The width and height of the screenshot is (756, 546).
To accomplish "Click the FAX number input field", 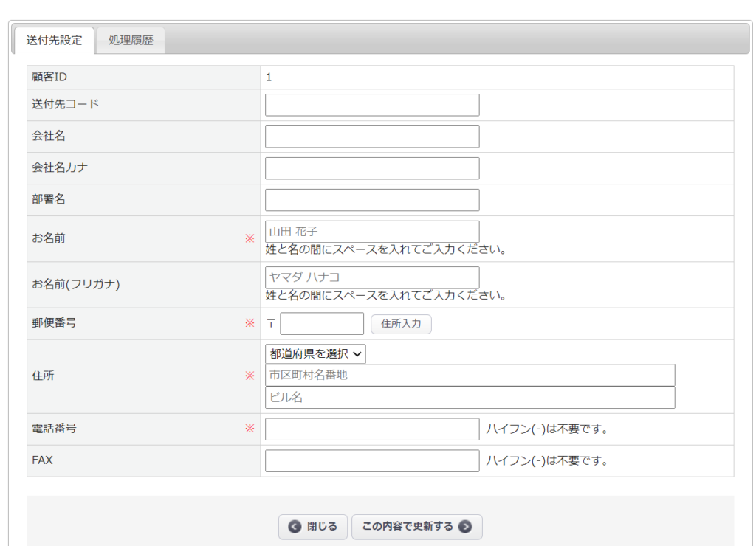I will click(x=372, y=461).
